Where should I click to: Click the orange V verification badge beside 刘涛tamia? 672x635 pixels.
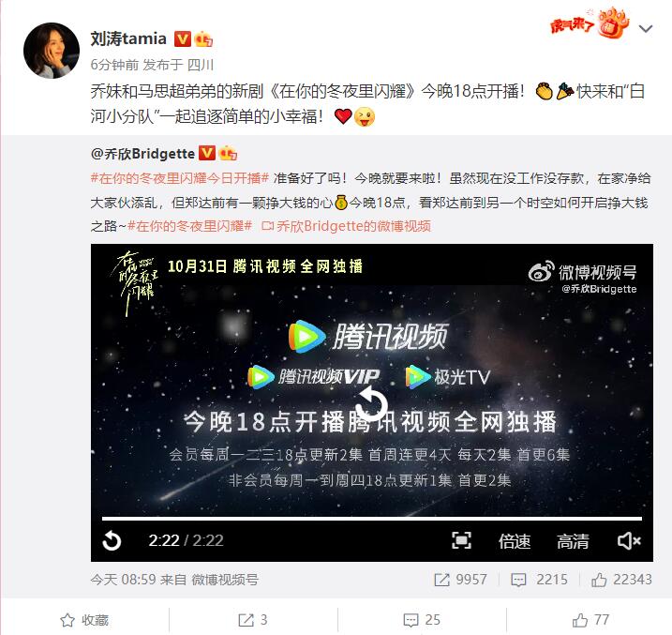click(x=182, y=39)
